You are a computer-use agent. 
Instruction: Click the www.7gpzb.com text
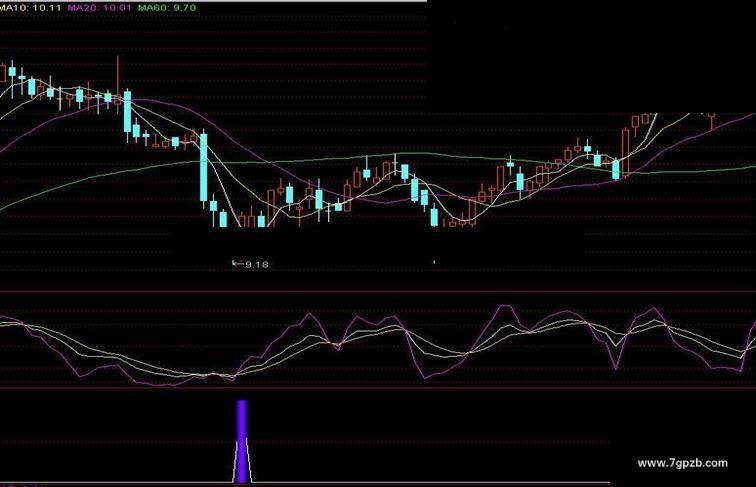(x=682, y=463)
